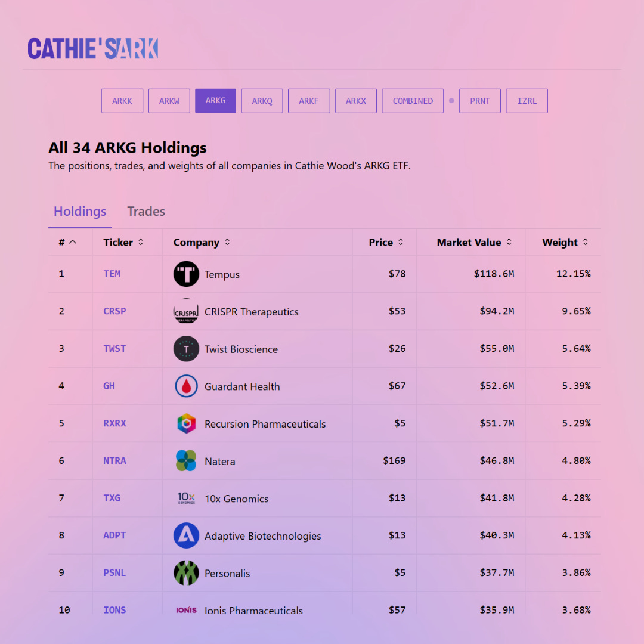Click the 4.28% weight cell
Image resolution: width=644 pixels, height=644 pixels.
pos(576,498)
